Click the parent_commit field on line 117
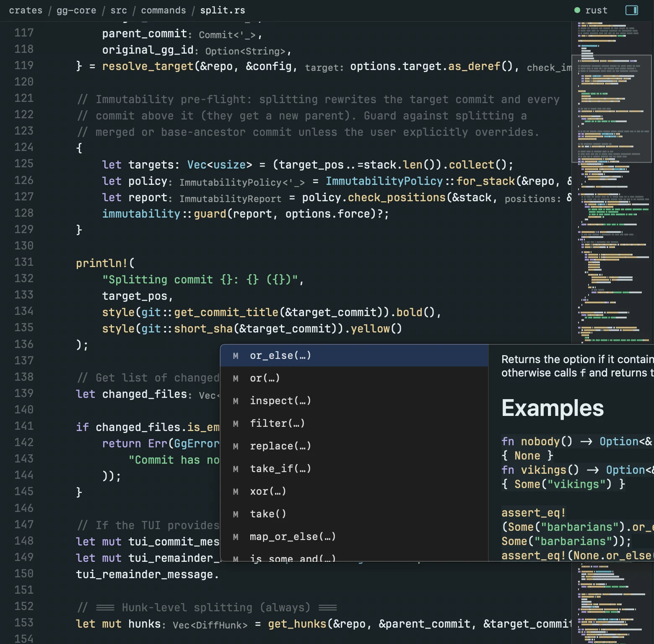 (145, 34)
